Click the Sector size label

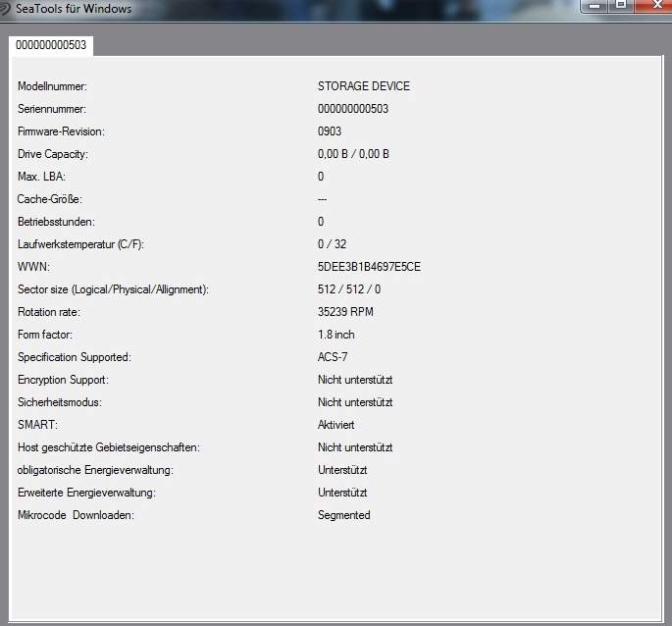(x=113, y=289)
